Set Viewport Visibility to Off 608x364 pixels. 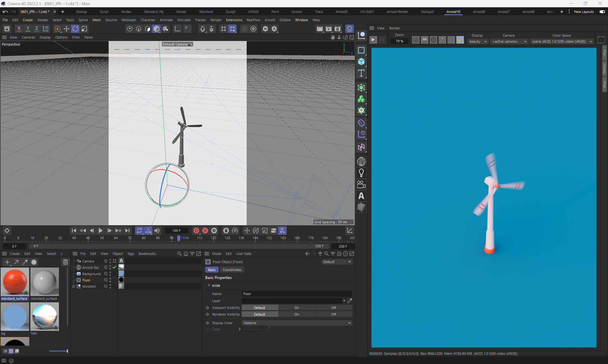333,308
